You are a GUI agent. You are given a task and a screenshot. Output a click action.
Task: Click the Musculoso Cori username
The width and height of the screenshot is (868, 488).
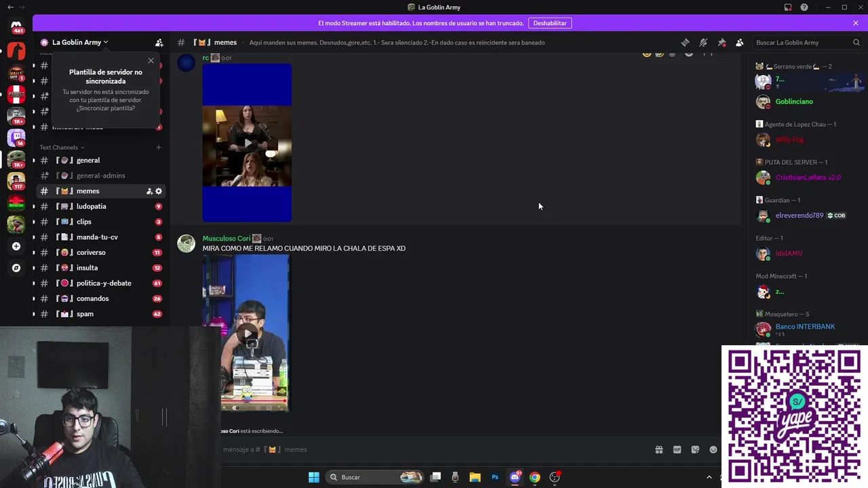pyautogui.click(x=226, y=239)
